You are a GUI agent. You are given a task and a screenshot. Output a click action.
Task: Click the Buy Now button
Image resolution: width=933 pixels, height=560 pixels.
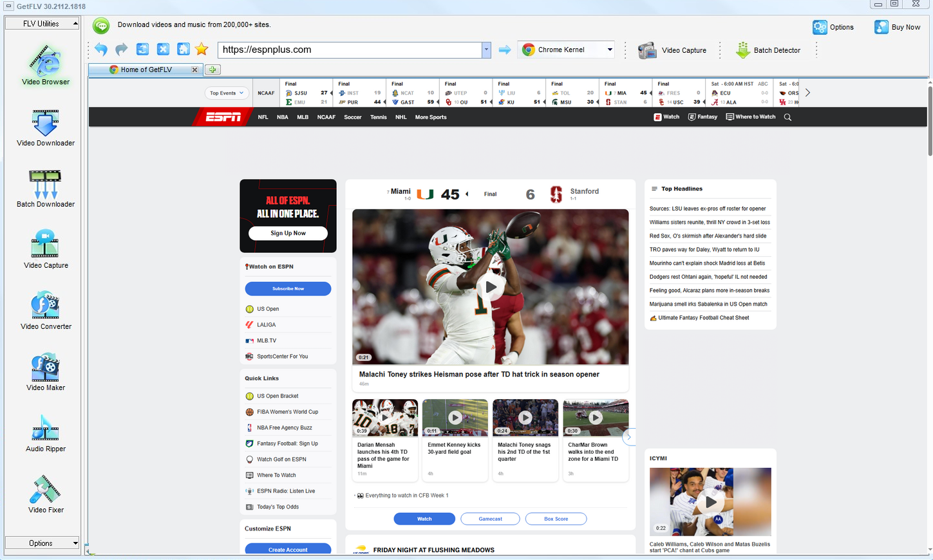tap(897, 27)
